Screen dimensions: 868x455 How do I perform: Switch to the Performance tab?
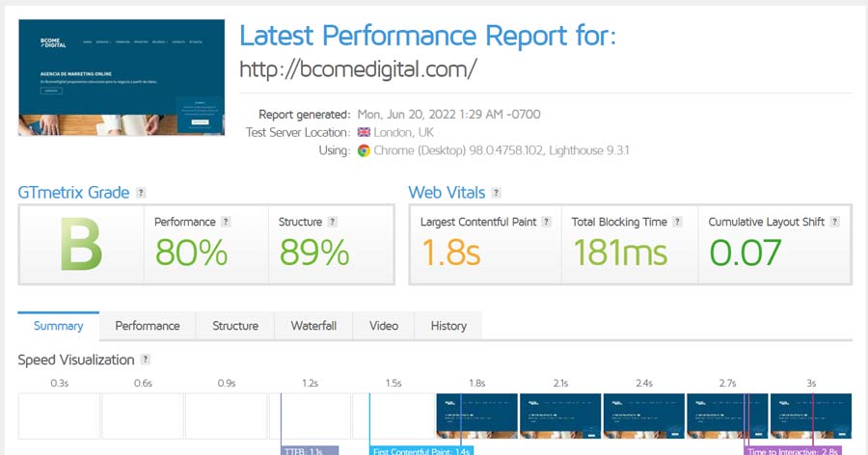pyautogui.click(x=148, y=326)
